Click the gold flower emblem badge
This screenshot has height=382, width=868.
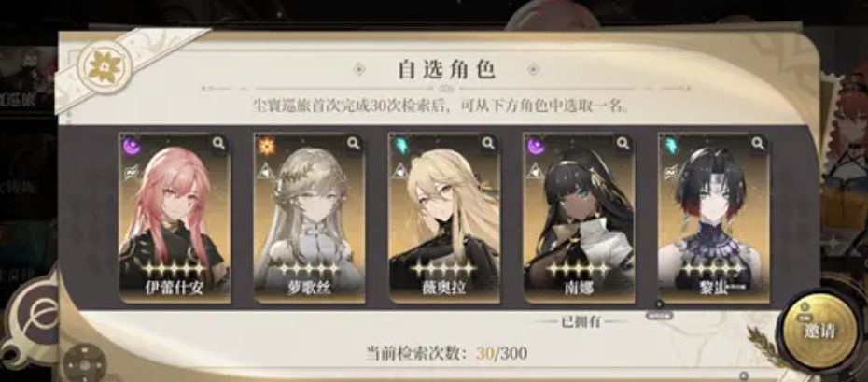tap(105, 67)
